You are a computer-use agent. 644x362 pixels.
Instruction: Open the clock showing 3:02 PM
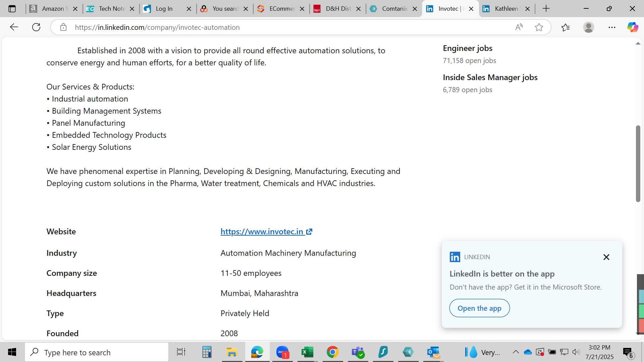pyautogui.click(x=599, y=352)
